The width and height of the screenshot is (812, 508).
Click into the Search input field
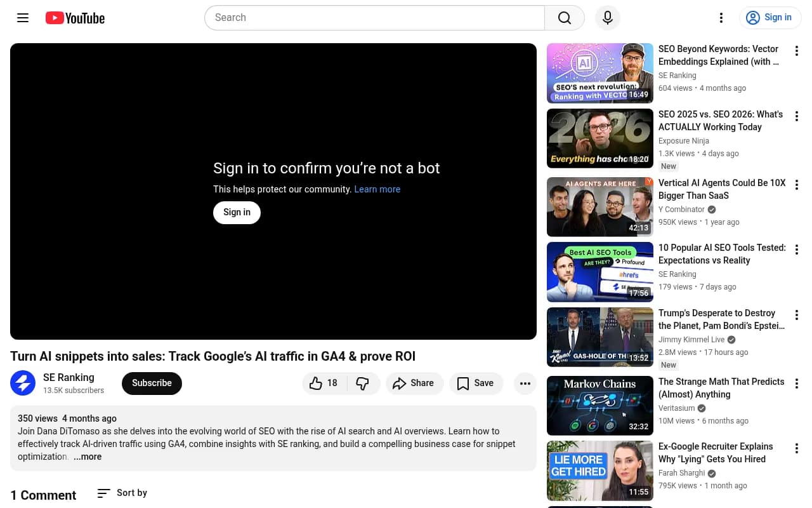(374, 18)
